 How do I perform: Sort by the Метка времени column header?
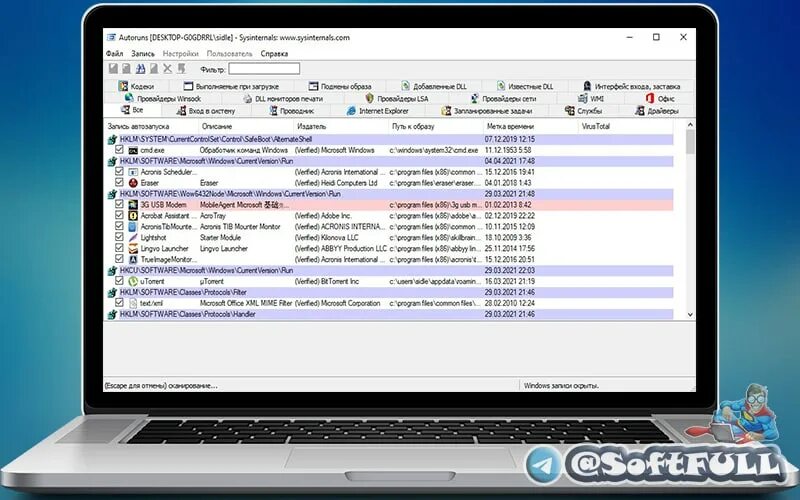click(531, 126)
